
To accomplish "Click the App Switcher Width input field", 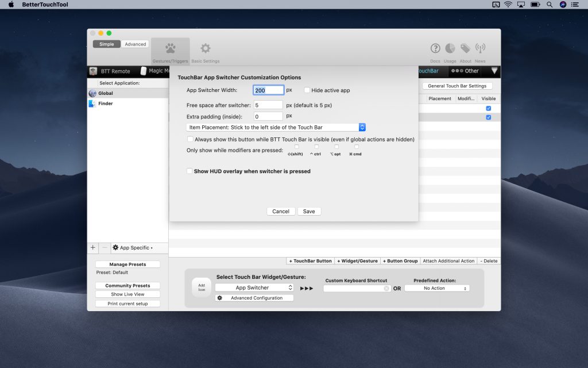I will (269, 90).
